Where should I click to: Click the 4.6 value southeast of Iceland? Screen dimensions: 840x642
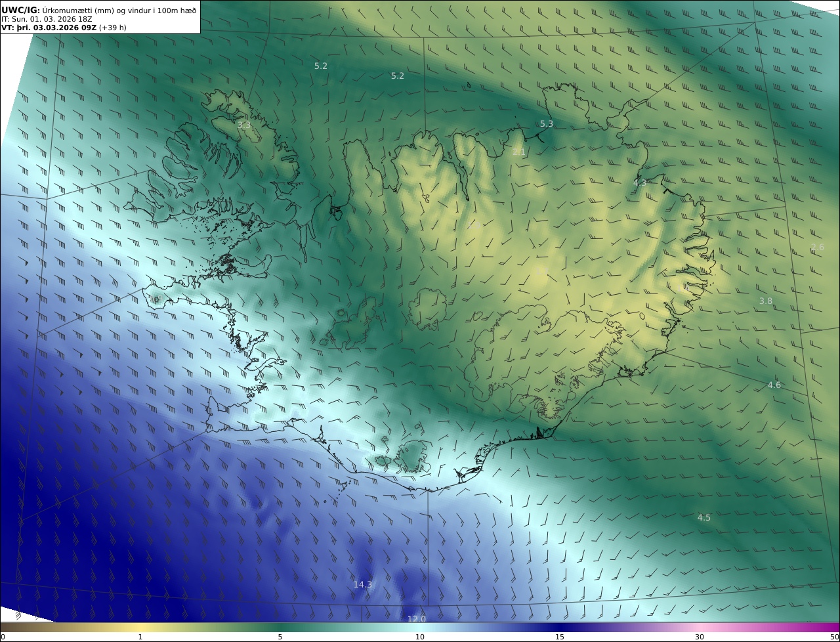pyautogui.click(x=774, y=385)
